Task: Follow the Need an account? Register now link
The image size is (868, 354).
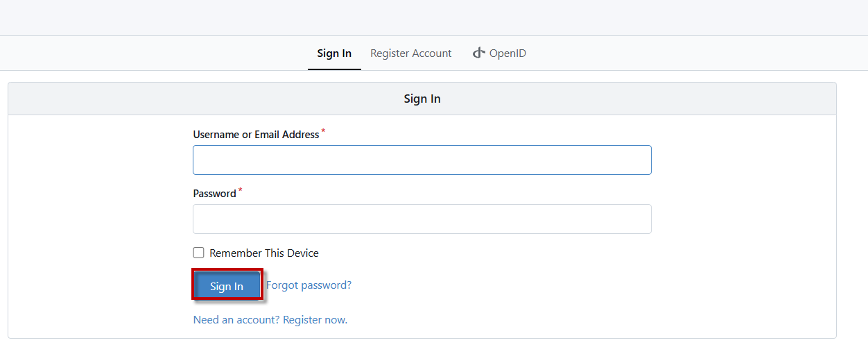Action: click(x=270, y=320)
